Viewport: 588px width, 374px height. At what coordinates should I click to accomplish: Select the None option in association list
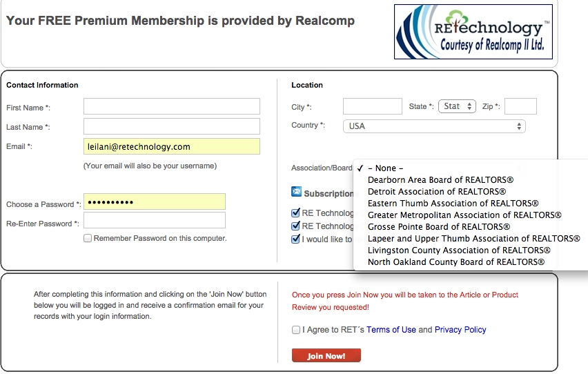[x=386, y=168]
